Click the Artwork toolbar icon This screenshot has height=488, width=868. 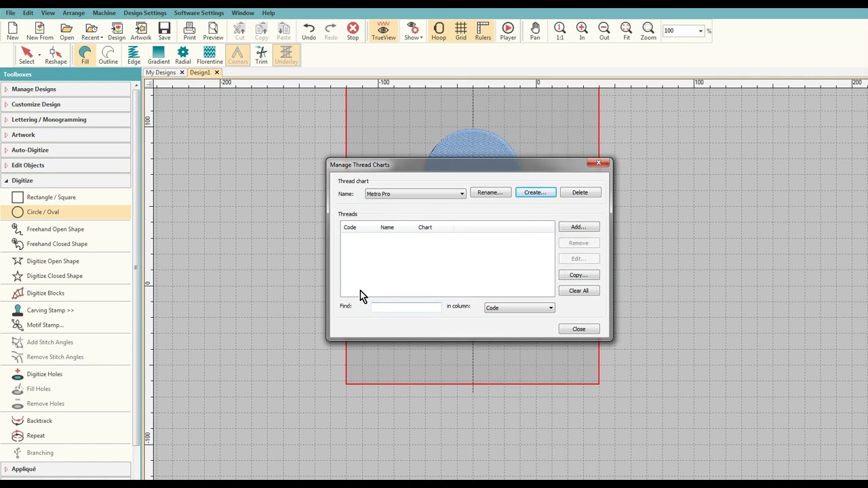click(x=141, y=31)
